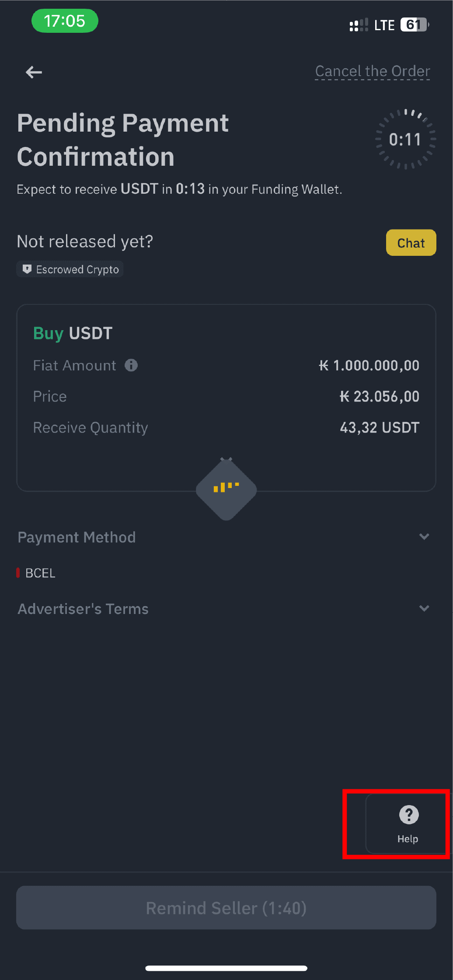
Task: Tap the home indicator bar
Action: pyautogui.click(x=226, y=968)
